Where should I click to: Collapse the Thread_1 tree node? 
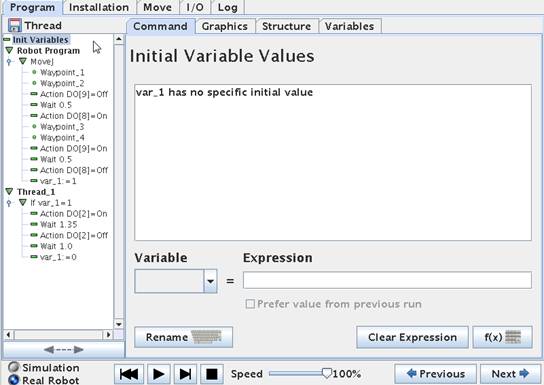point(9,191)
